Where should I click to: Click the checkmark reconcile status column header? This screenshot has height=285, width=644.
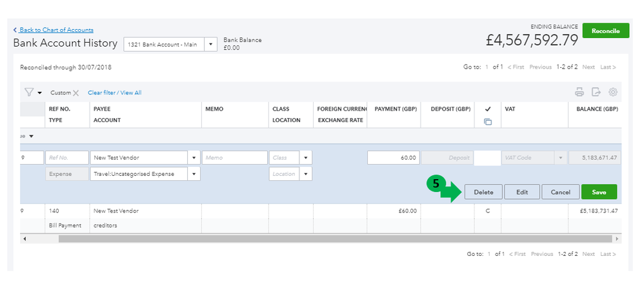click(x=488, y=109)
